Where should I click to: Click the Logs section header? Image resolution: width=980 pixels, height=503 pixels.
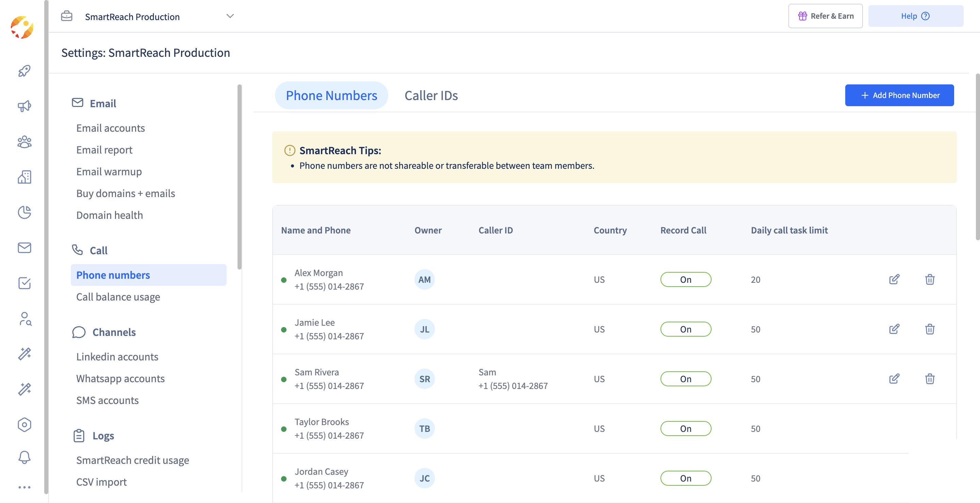93,436
